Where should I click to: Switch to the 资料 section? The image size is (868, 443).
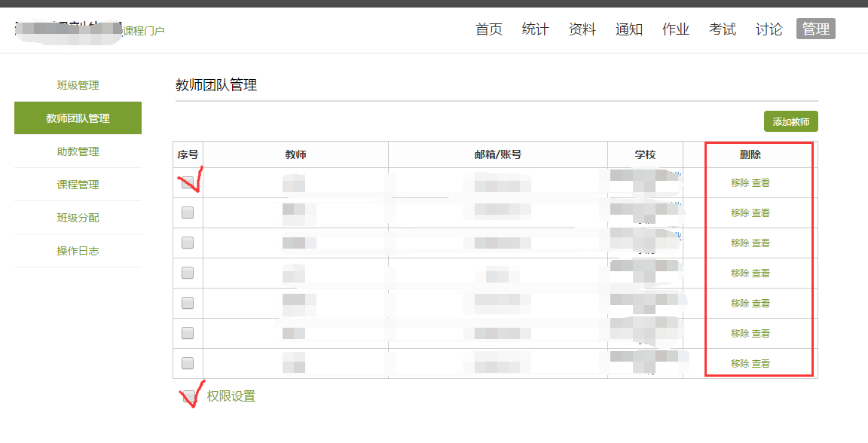point(582,29)
